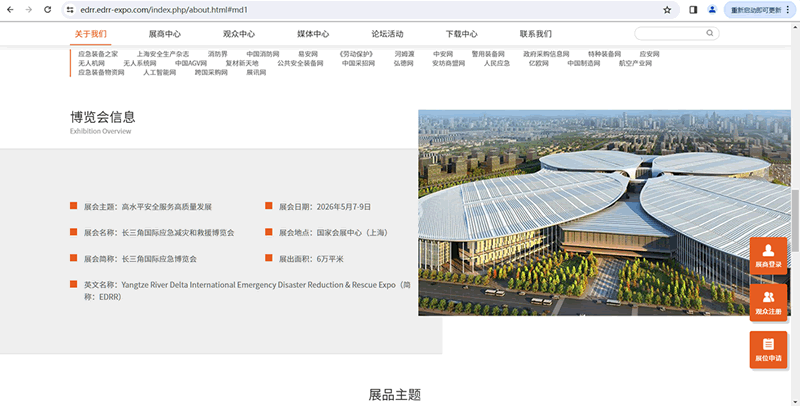Open 展商登录 exhibitor login floating button
800x406 pixels.
click(x=768, y=255)
